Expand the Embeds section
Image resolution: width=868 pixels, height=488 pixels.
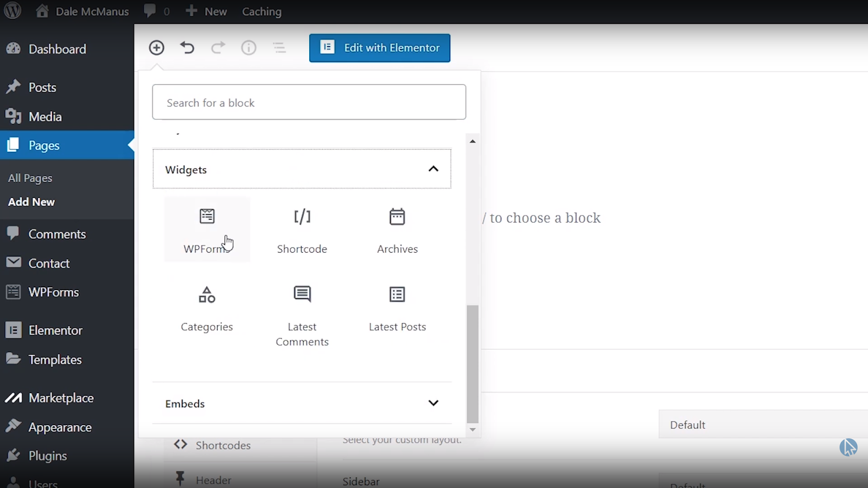click(302, 403)
